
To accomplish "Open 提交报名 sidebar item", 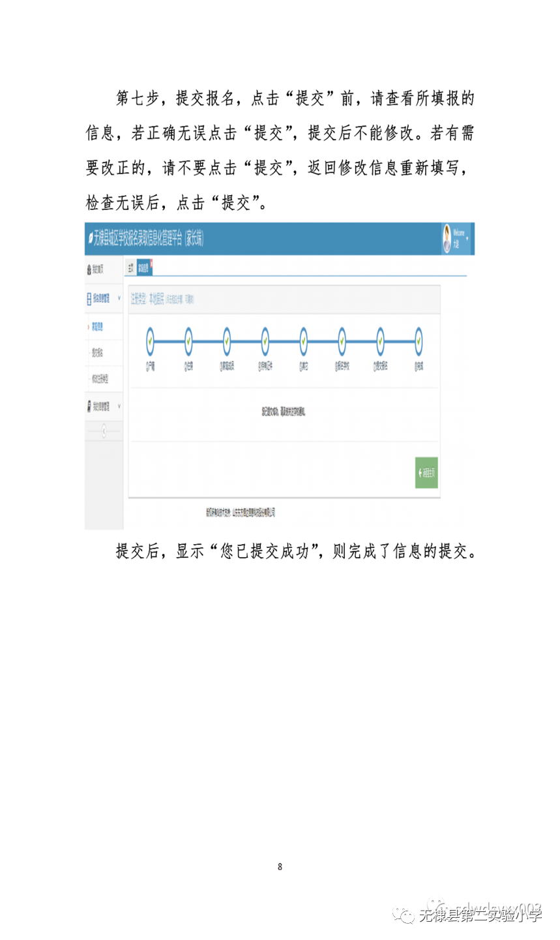I will click(x=97, y=353).
